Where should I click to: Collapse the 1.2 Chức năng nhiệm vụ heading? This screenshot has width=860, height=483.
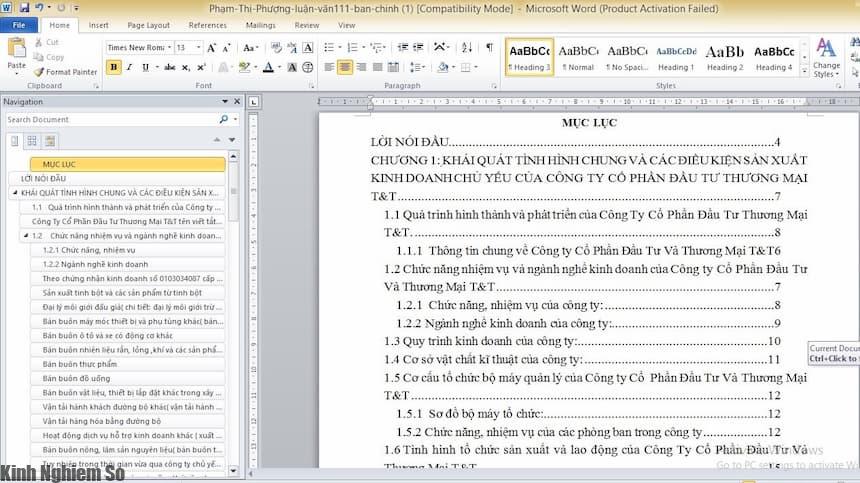pyautogui.click(x=26, y=235)
